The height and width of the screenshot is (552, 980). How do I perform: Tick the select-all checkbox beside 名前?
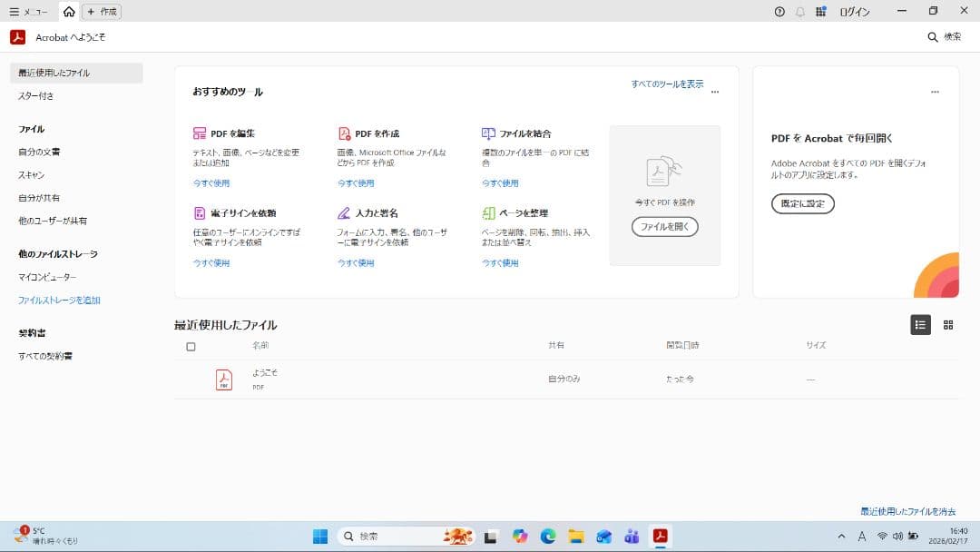[x=191, y=347]
